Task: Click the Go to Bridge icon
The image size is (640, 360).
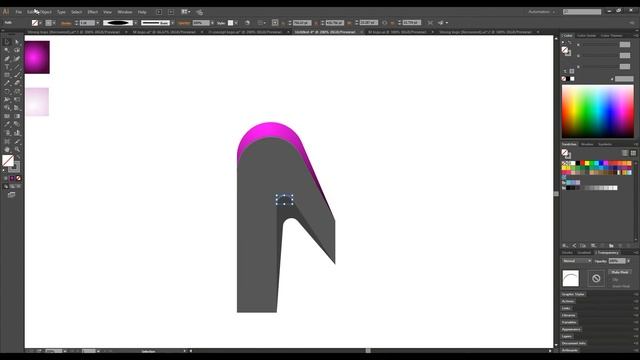Action: (x=159, y=12)
